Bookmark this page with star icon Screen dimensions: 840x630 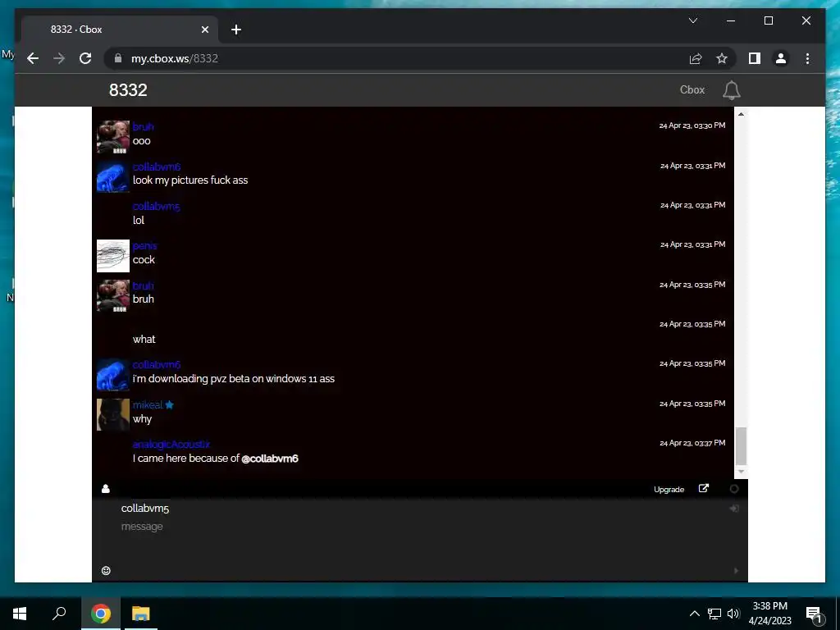point(722,58)
